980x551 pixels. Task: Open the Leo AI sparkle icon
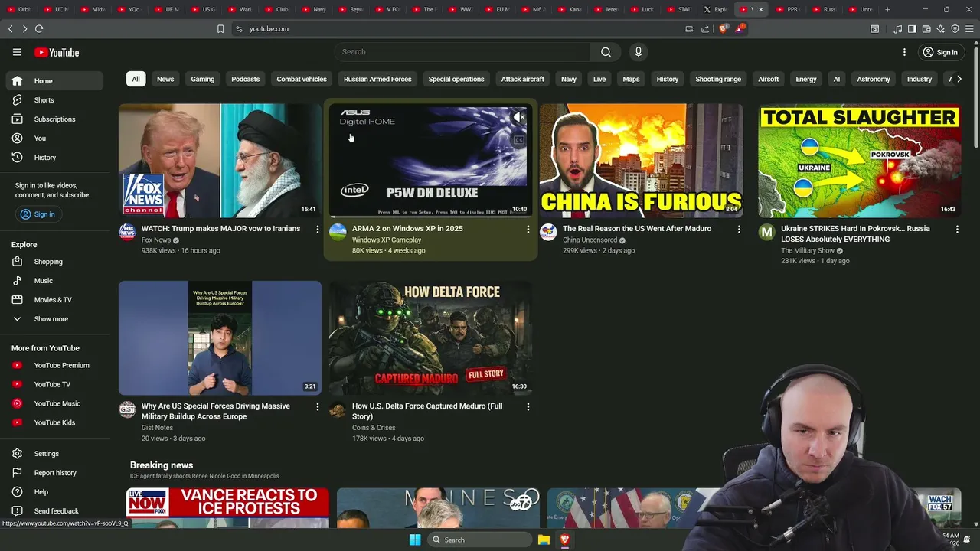coord(940,29)
